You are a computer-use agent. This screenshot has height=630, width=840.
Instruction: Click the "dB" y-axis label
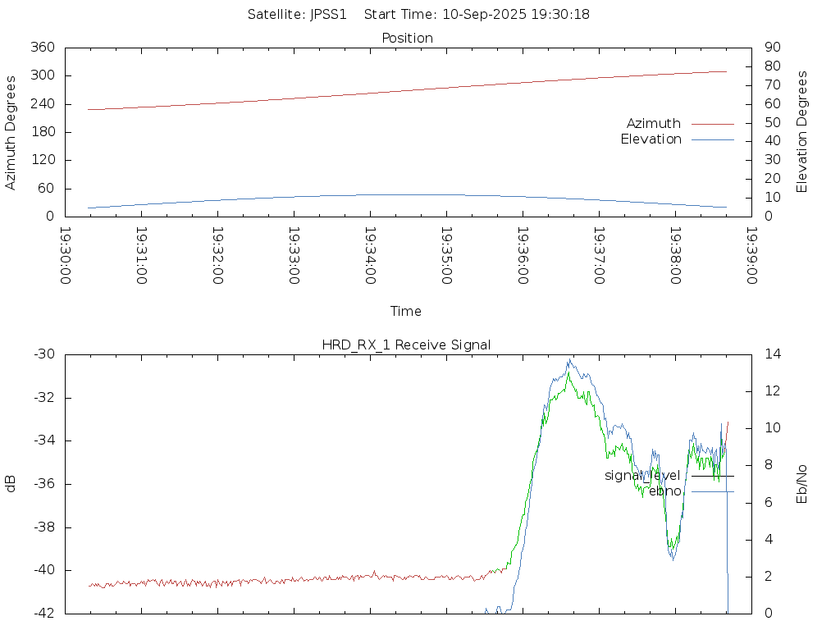[x=10, y=484]
